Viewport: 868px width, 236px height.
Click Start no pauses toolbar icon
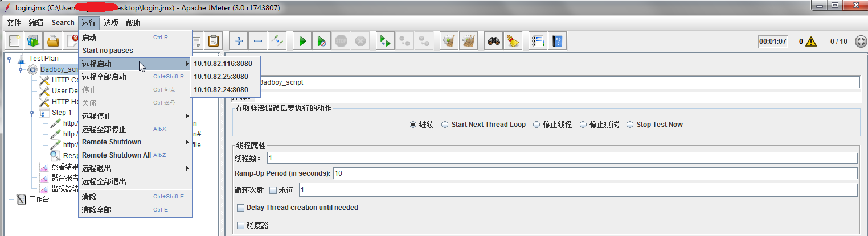pyautogui.click(x=322, y=41)
